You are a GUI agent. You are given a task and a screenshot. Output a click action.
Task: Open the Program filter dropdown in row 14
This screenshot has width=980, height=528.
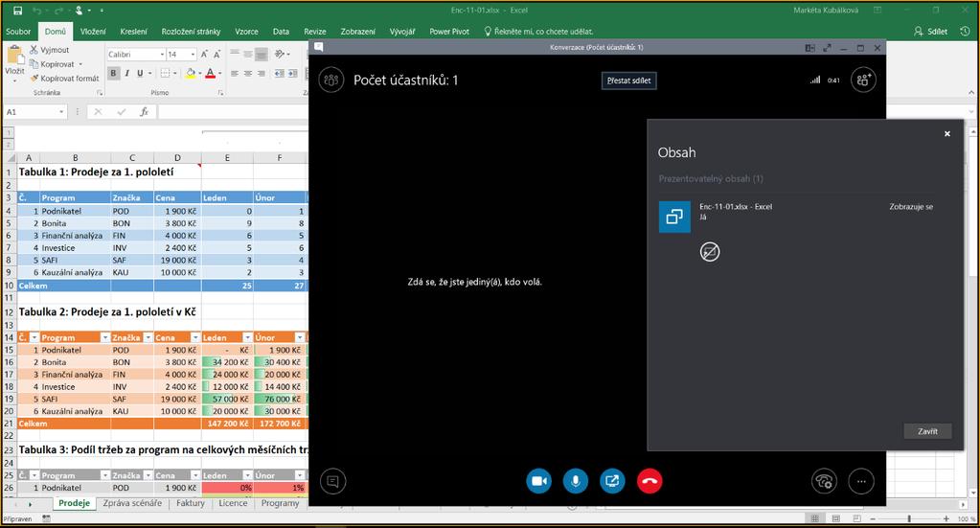click(105, 337)
